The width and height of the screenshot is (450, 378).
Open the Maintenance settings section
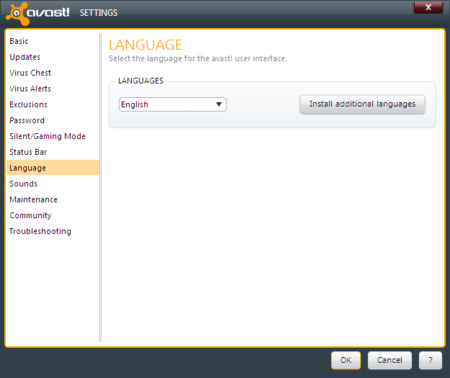click(53, 199)
